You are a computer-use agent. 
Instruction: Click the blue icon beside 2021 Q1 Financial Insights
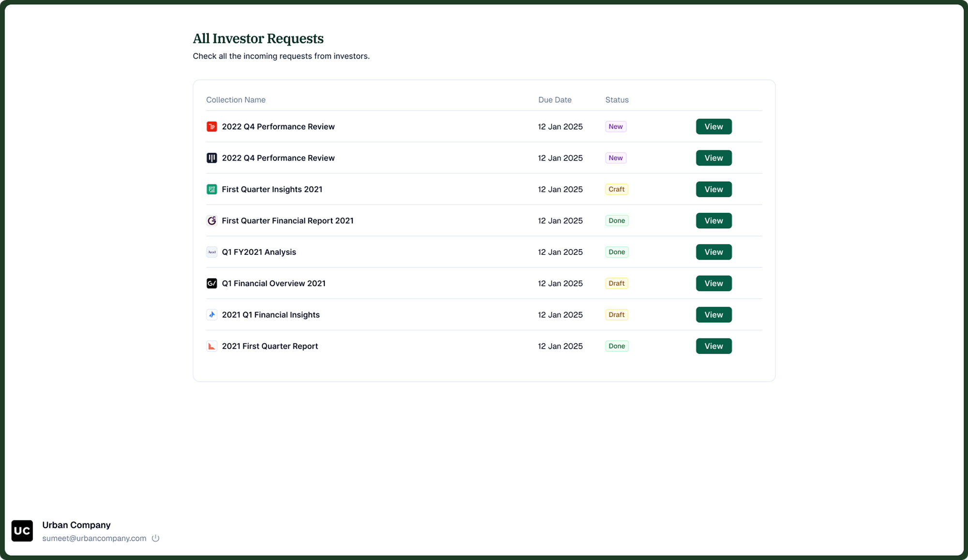tap(212, 315)
